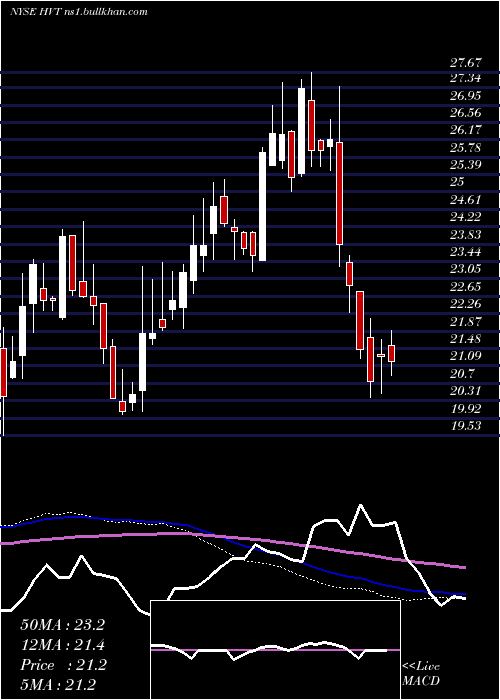Click the 26.17 price axis label
Screen dimensions: 500x700
[x=466, y=130]
